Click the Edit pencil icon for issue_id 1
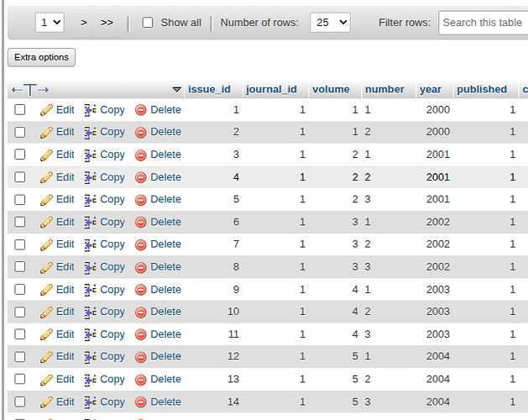The image size is (528, 420). pos(47,110)
